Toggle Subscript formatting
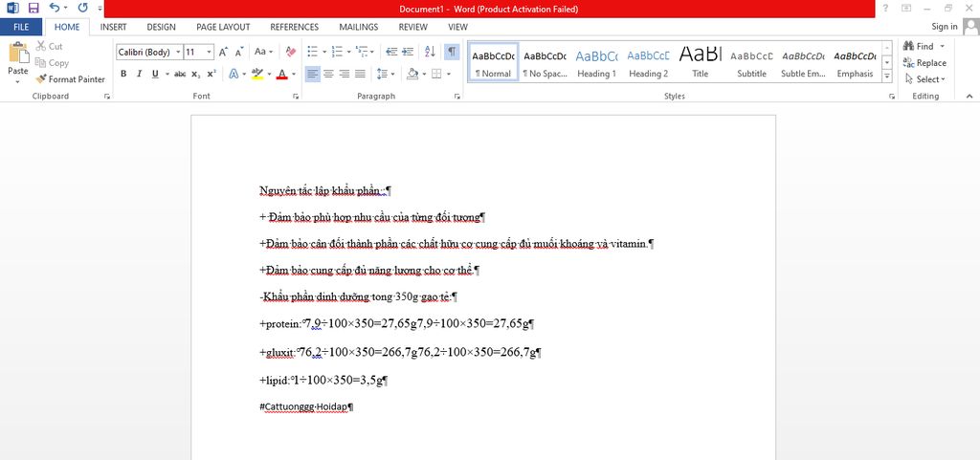 [195, 74]
